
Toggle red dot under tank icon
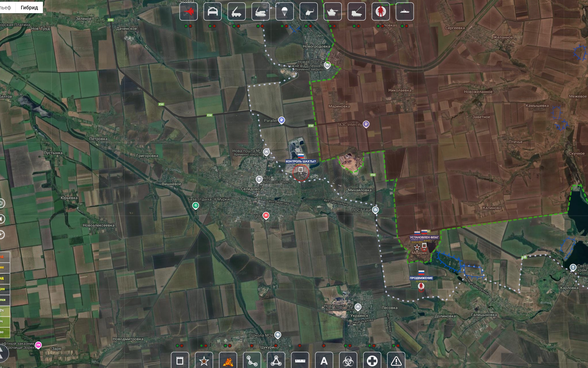[x=335, y=26]
